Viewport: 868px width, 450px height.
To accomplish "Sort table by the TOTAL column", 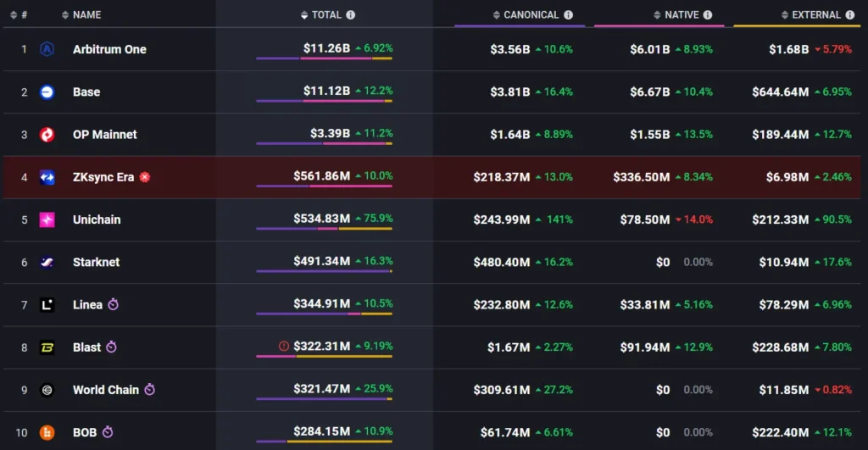I will coord(321,15).
